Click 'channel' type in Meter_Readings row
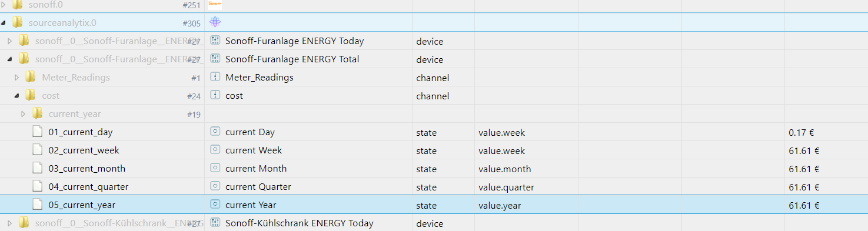This screenshot has width=868, height=231. 433,78
